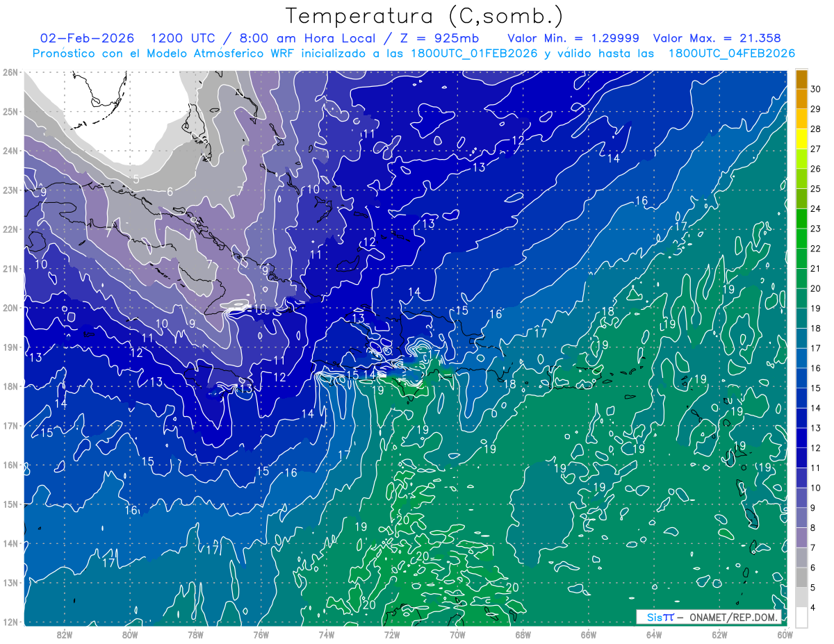Select the date "02-Feb-2026" in header
The image size is (834, 644).
click(x=87, y=38)
